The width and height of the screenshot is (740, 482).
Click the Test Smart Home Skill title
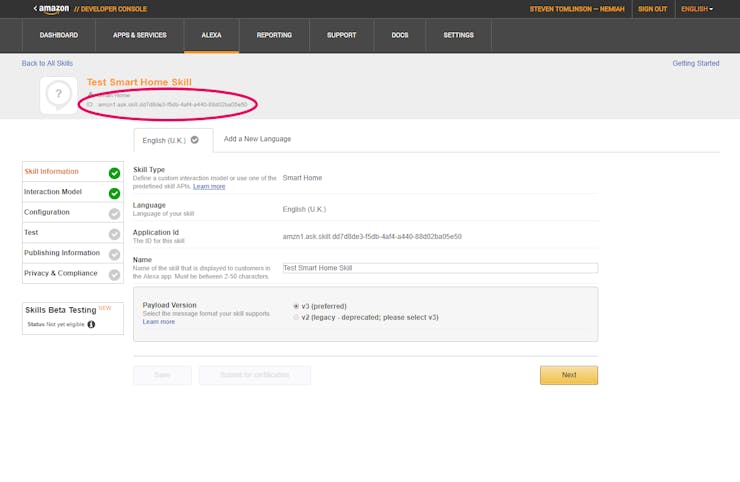click(139, 82)
